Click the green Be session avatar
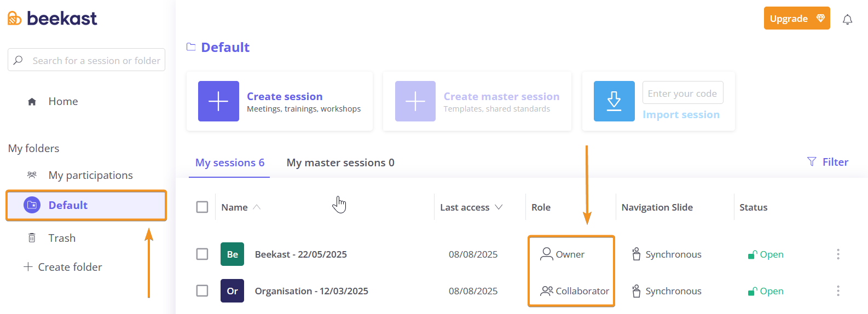 (x=232, y=254)
